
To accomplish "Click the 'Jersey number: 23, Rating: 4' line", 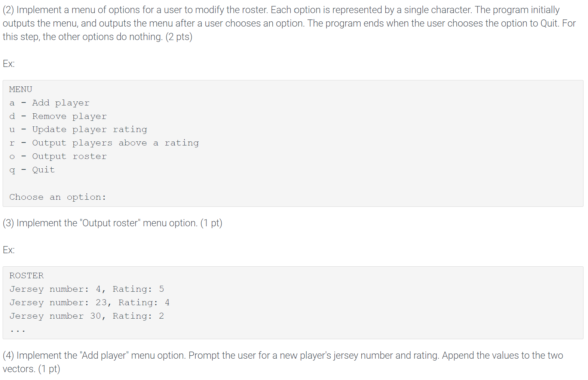I will pos(89,303).
